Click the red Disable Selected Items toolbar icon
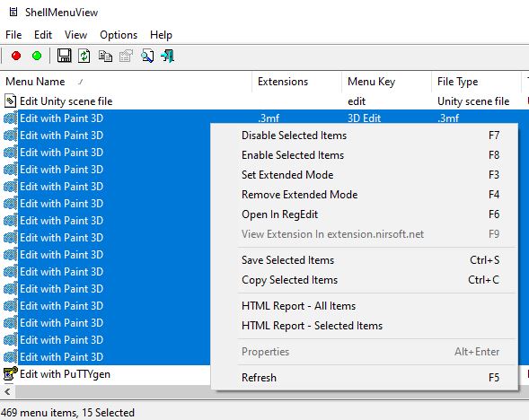529x420 pixels. [16, 56]
